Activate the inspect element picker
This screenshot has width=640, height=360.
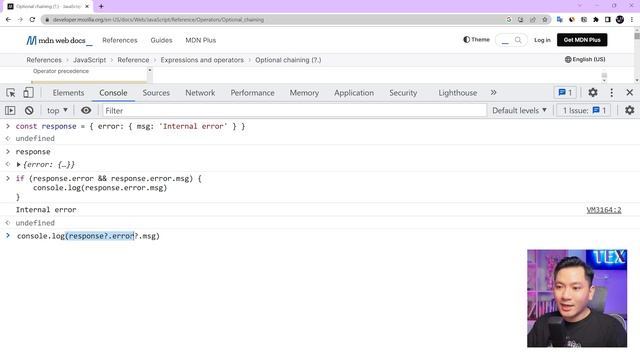pos(11,93)
